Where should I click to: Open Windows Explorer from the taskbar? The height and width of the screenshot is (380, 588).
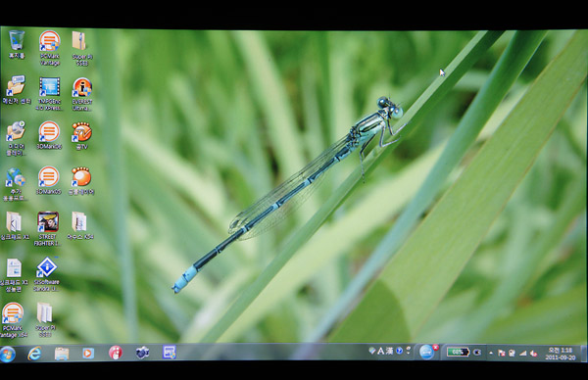coord(62,354)
